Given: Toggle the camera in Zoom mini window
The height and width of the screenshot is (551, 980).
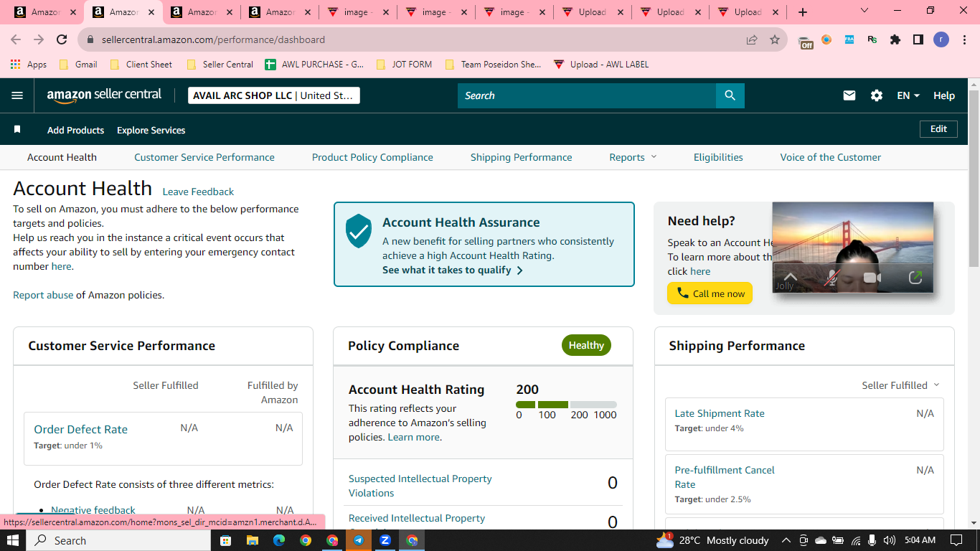Looking at the screenshot, I should point(872,278).
